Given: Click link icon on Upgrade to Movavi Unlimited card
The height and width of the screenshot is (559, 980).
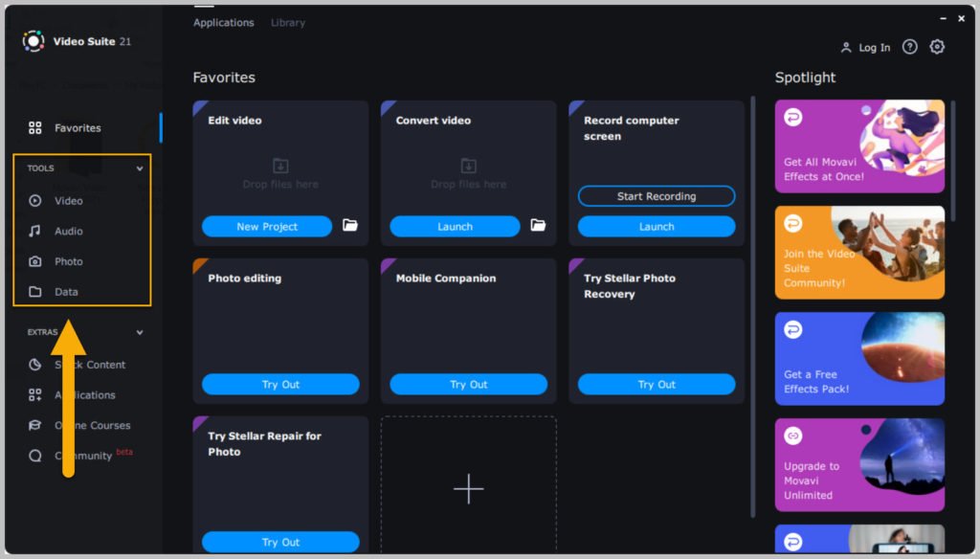Looking at the screenshot, I should [793, 436].
